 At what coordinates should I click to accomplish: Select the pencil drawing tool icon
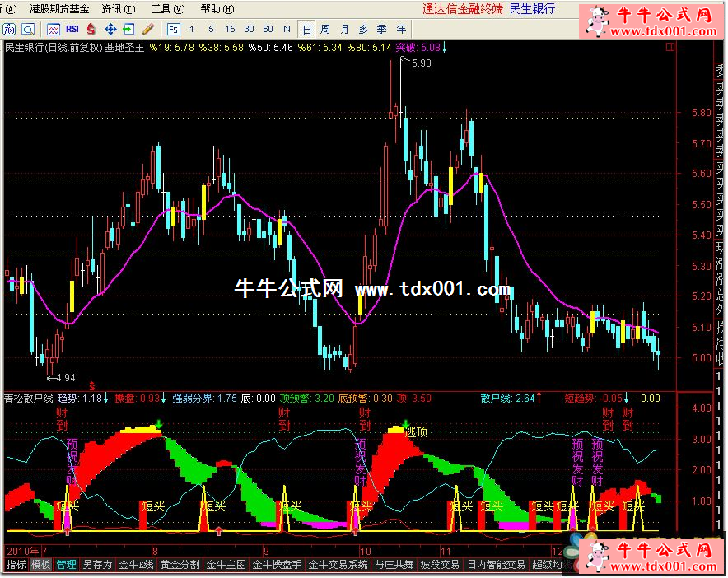[148, 30]
